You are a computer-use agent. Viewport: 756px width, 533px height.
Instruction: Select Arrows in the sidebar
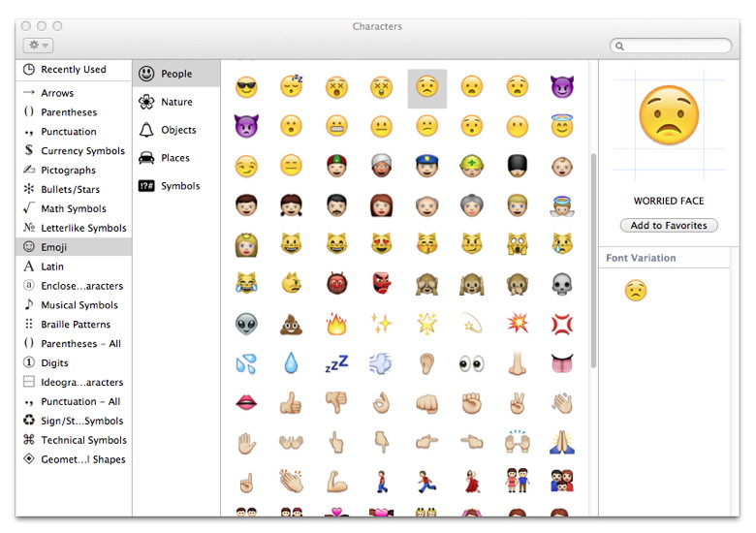click(x=74, y=93)
